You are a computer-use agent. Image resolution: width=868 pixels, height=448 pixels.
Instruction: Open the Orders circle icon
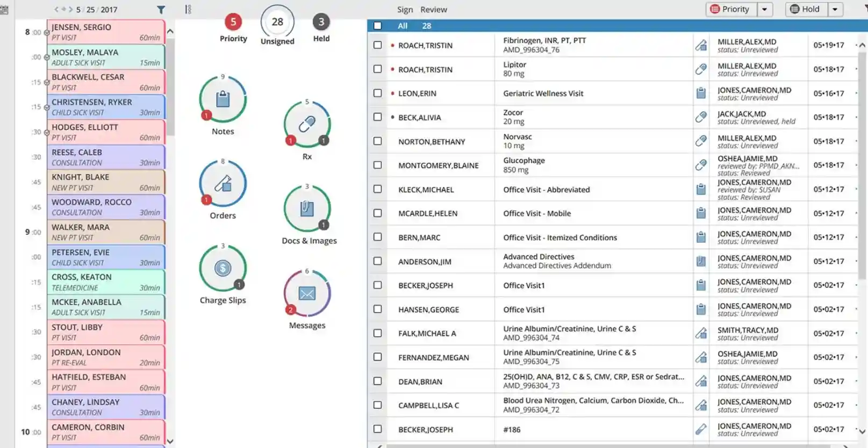coord(223,184)
